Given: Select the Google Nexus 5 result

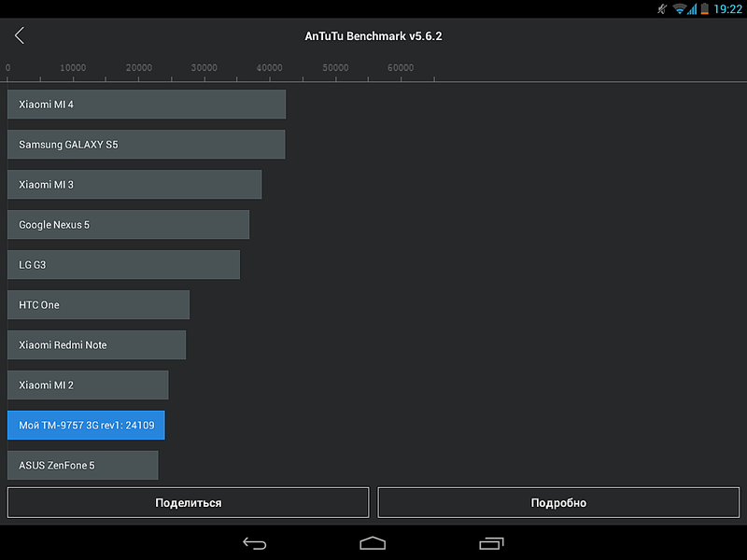Looking at the screenshot, I should tap(128, 224).
